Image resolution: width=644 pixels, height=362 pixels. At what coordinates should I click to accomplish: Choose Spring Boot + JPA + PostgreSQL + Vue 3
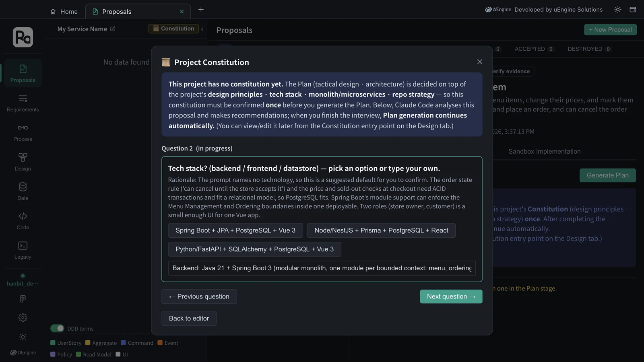coord(235,230)
